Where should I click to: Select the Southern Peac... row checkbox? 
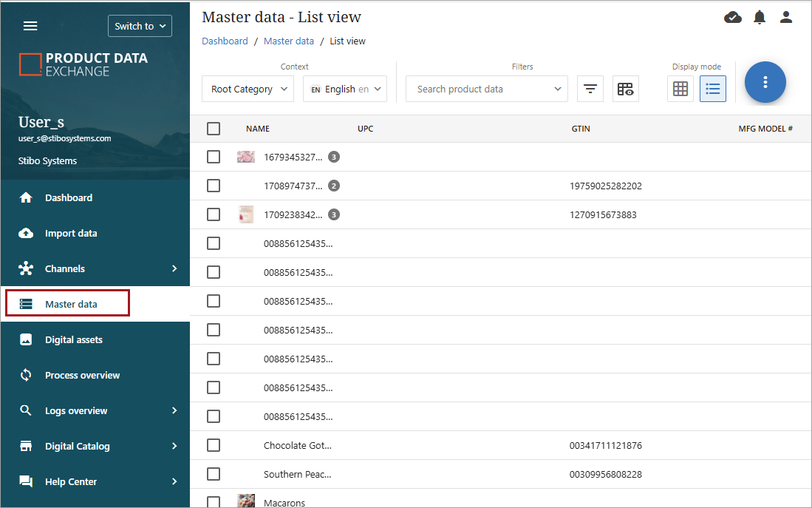(214, 474)
